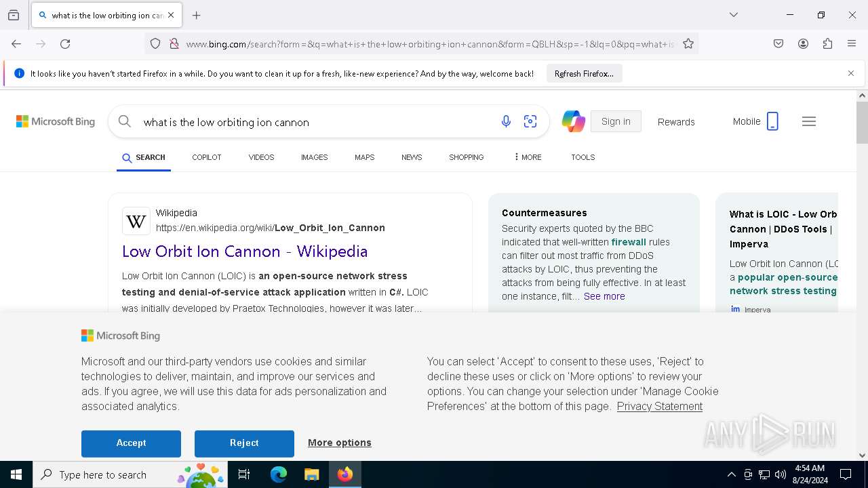Viewport: 868px width, 488px height.
Task: Open Low Orbit Ion Cannon - Wikipedia result
Action: point(245,251)
